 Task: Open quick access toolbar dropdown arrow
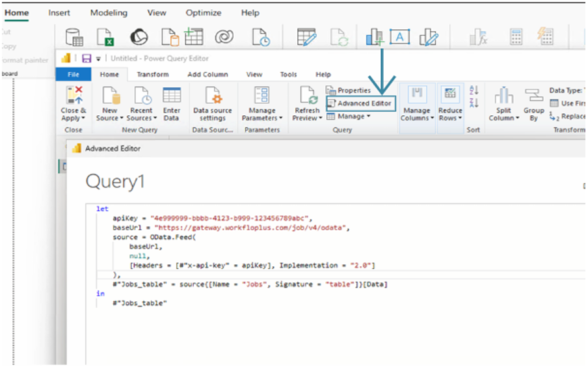click(x=98, y=59)
